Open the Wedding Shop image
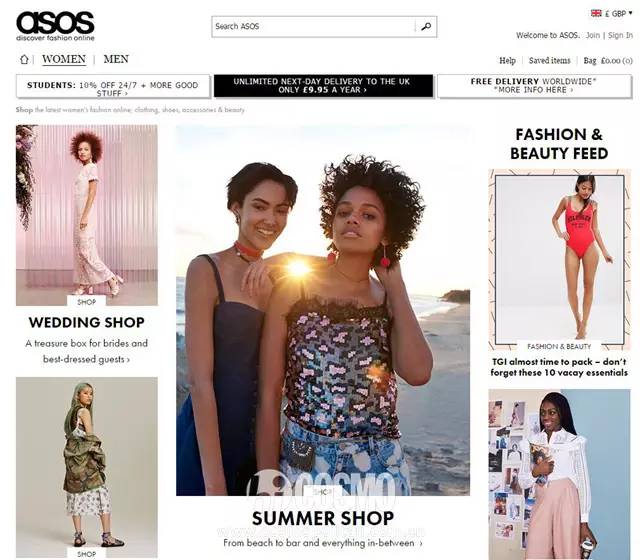The width and height of the screenshot is (640, 560). coord(87,216)
